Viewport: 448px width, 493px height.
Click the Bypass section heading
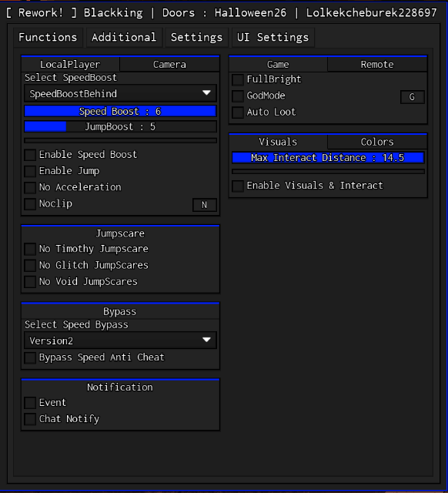[x=119, y=311]
